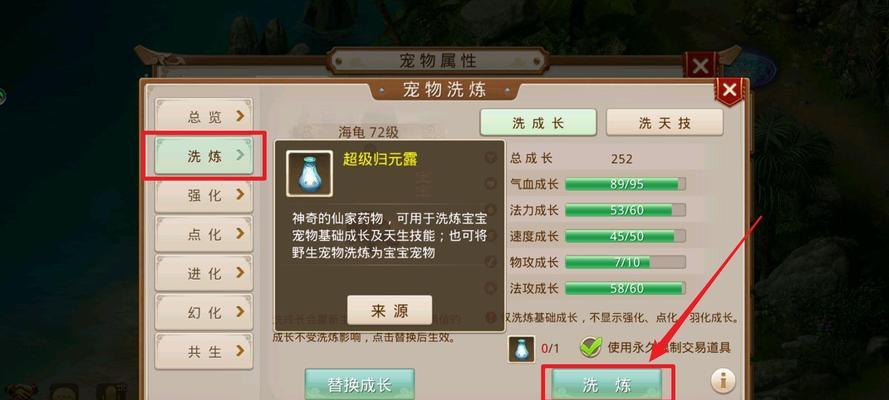Expand the 点化 section chevron
The height and width of the screenshot is (400, 889).
point(240,233)
